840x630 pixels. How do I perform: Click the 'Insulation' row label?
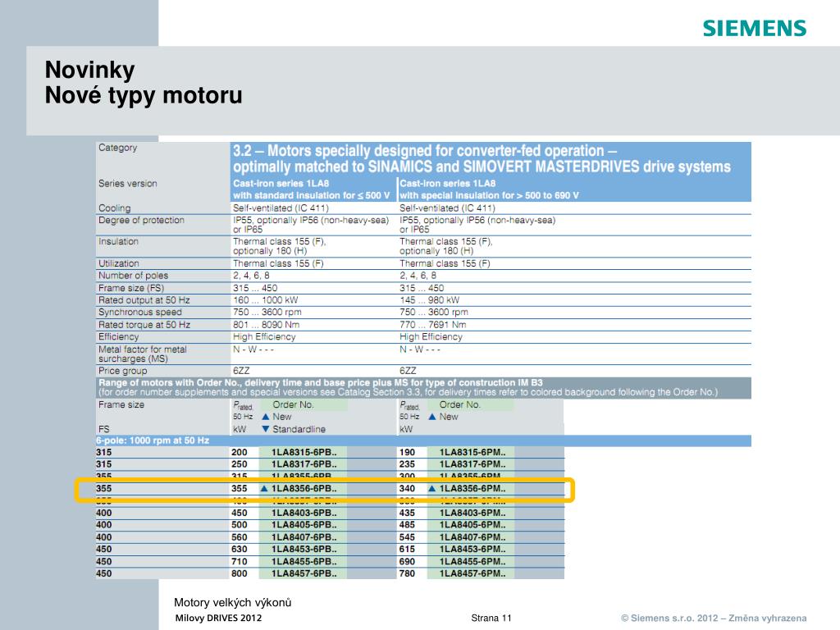pos(118,242)
